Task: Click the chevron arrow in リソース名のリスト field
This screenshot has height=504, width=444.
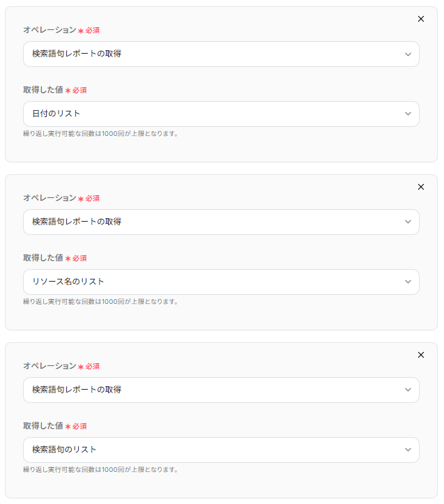Action: click(x=408, y=282)
